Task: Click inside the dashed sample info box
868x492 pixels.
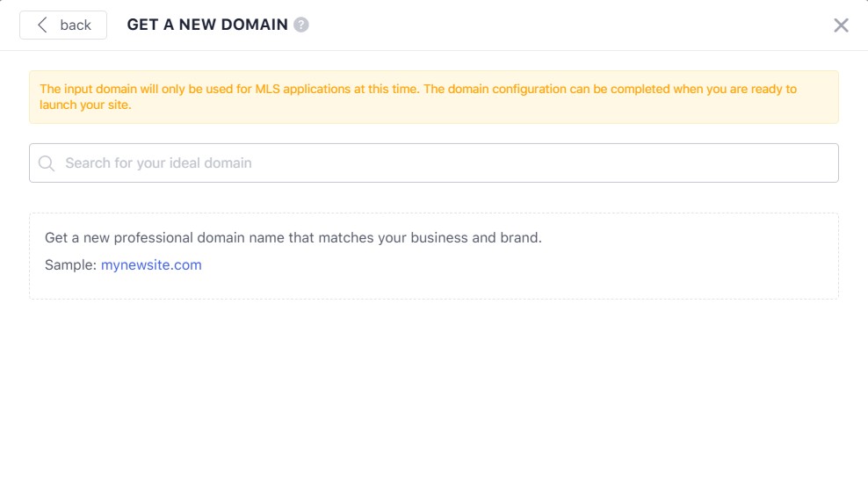Action: [527, 272]
